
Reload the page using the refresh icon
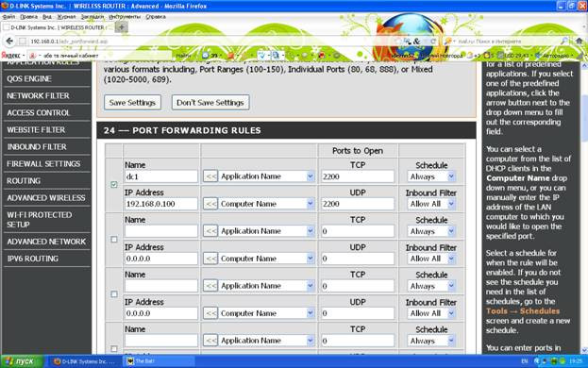(433, 41)
